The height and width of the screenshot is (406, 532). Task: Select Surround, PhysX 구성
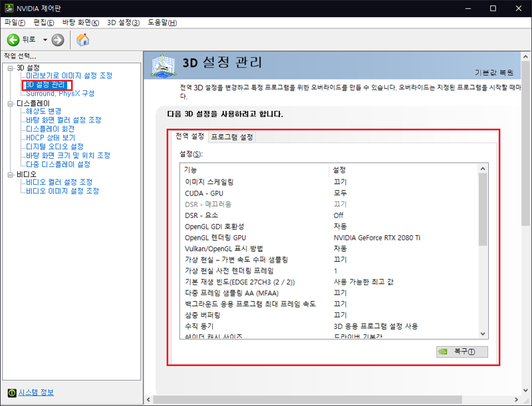60,93
